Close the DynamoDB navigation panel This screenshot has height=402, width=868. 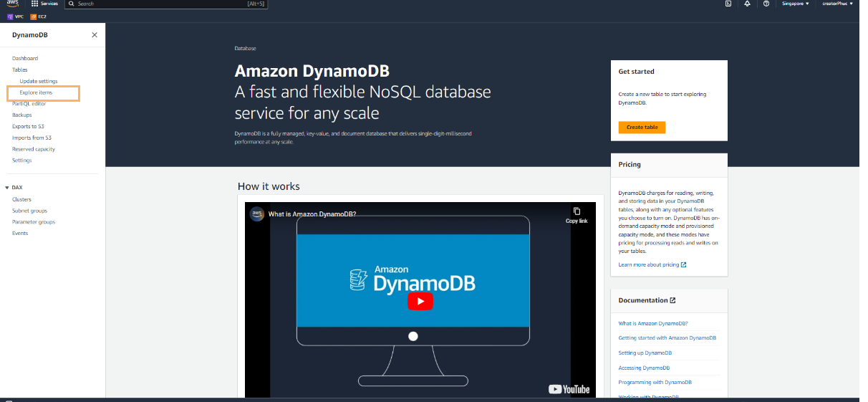pyautogui.click(x=95, y=35)
